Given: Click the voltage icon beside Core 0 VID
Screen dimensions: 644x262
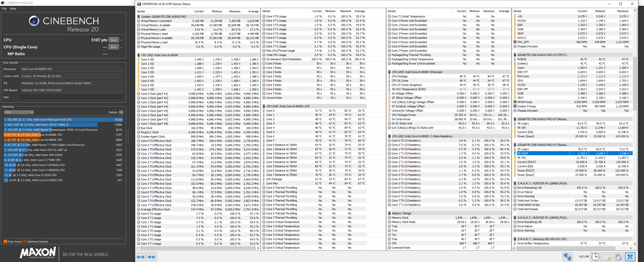Looking at the screenshot, I should [138, 59].
